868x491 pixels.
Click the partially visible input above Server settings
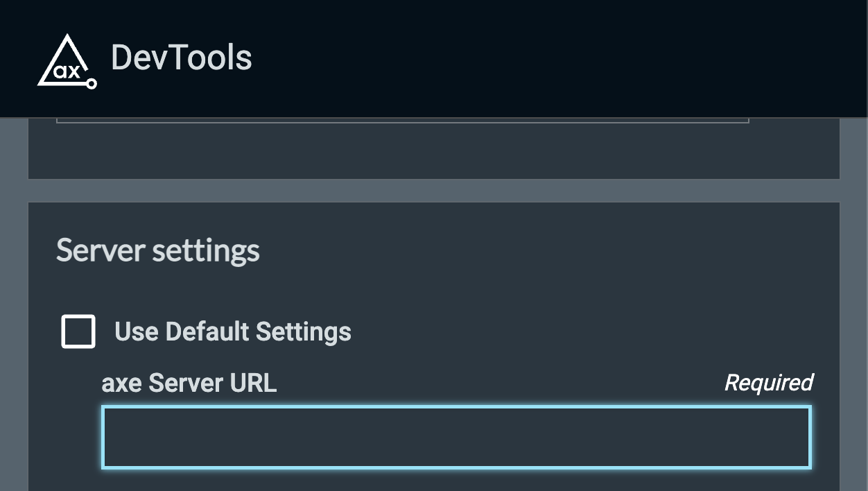click(402, 120)
